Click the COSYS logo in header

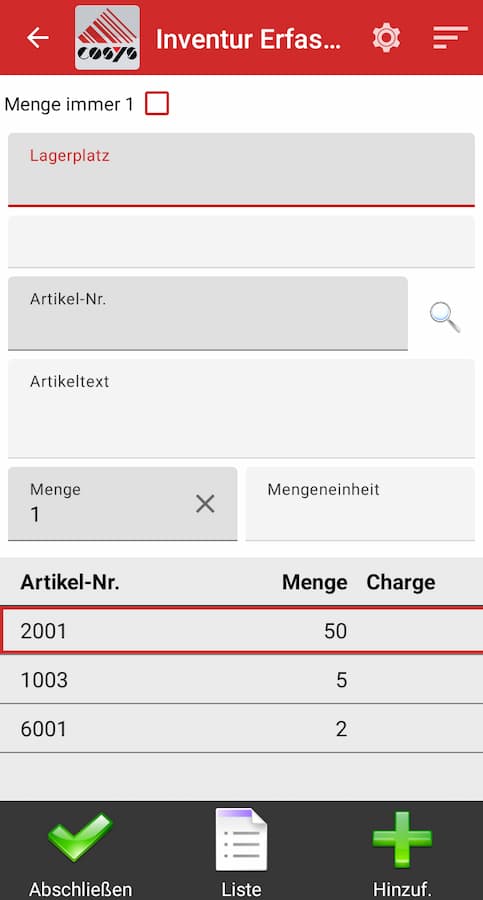tap(107, 37)
